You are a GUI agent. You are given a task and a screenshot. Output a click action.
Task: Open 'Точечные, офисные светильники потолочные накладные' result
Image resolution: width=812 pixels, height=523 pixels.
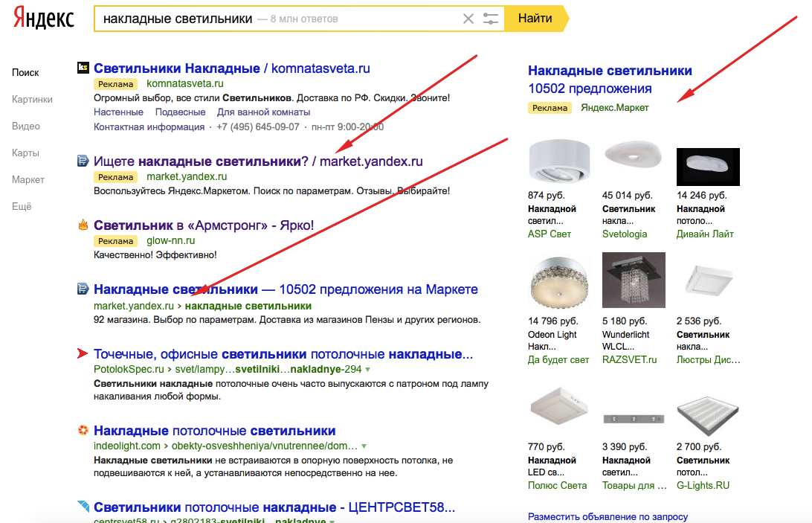[283, 354]
